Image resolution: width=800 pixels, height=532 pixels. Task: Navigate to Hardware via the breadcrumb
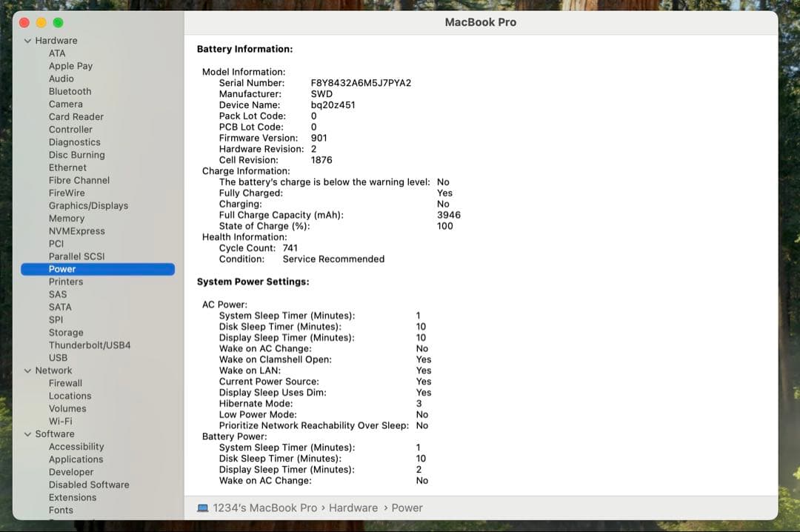pyautogui.click(x=353, y=508)
